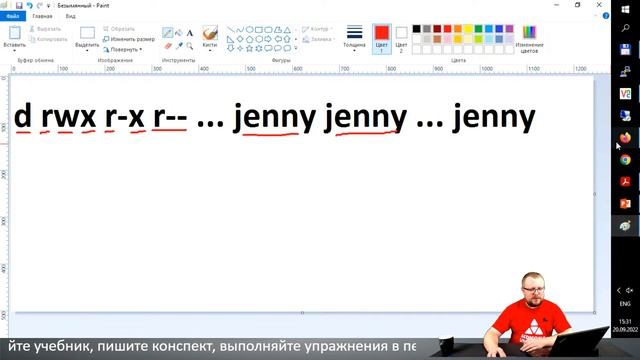The height and width of the screenshot is (360, 640).
Task: Open Adobe Acrobat from the taskbar
Action: click(625, 181)
